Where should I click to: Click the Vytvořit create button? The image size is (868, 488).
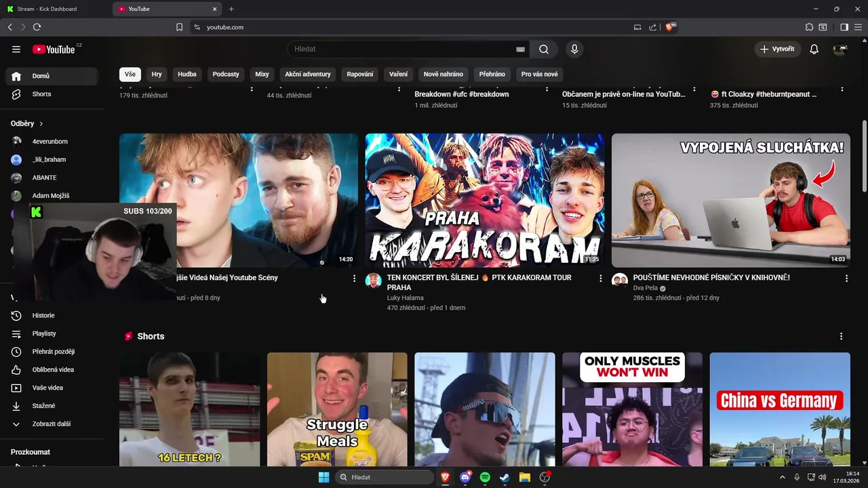coord(778,49)
